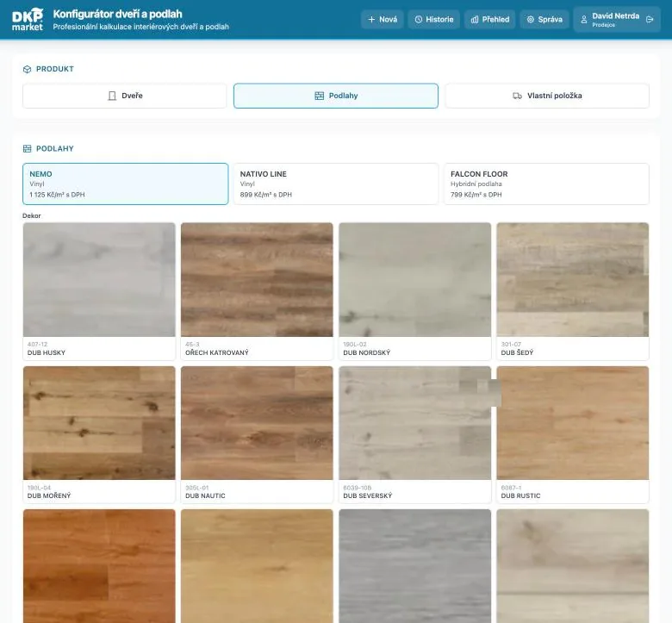Click the Dekor label
672x623 pixels.
pyautogui.click(x=32, y=215)
